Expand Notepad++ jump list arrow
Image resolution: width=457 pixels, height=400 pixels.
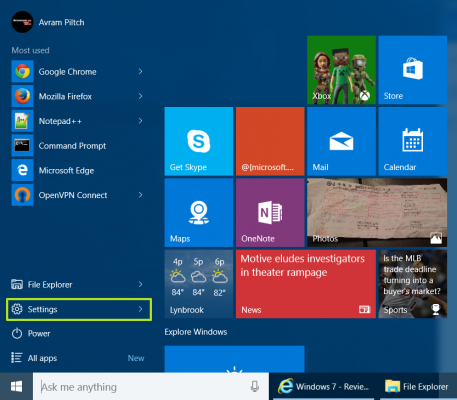click(140, 121)
